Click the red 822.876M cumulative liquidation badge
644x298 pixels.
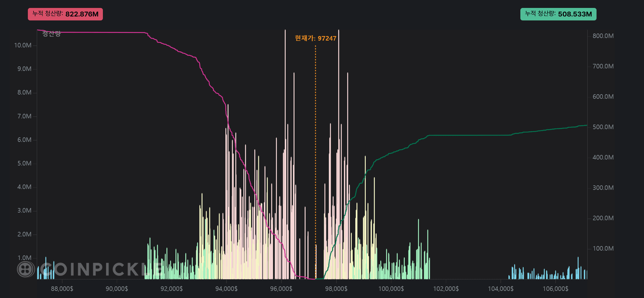point(65,14)
